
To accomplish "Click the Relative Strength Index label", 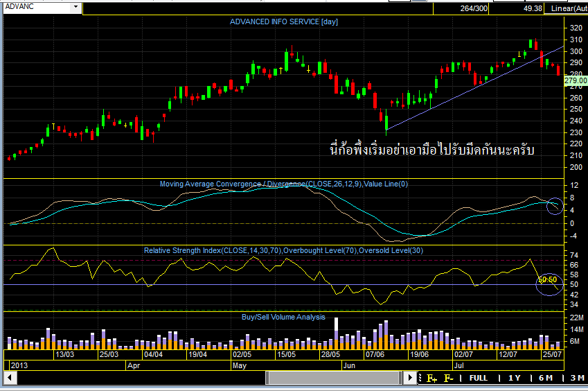I will click(x=283, y=250).
